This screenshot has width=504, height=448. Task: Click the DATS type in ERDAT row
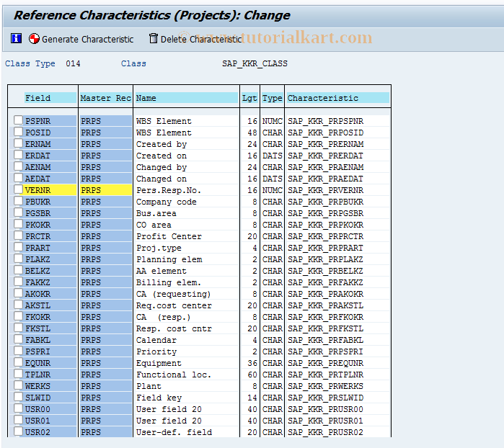[x=273, y=156]
